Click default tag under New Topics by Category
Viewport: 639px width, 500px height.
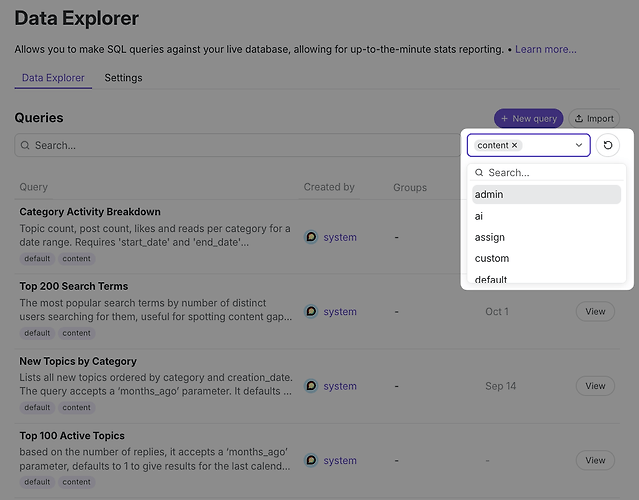click(37, 407)
